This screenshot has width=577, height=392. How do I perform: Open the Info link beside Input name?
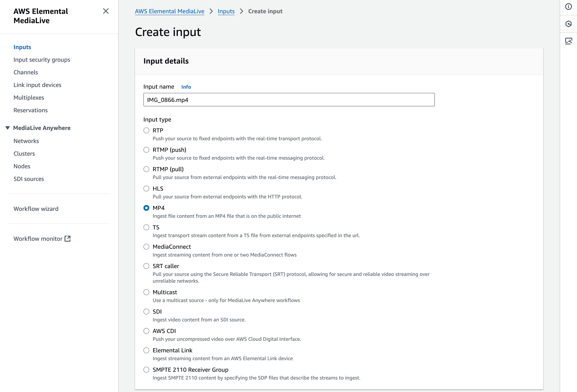(186, 87)
